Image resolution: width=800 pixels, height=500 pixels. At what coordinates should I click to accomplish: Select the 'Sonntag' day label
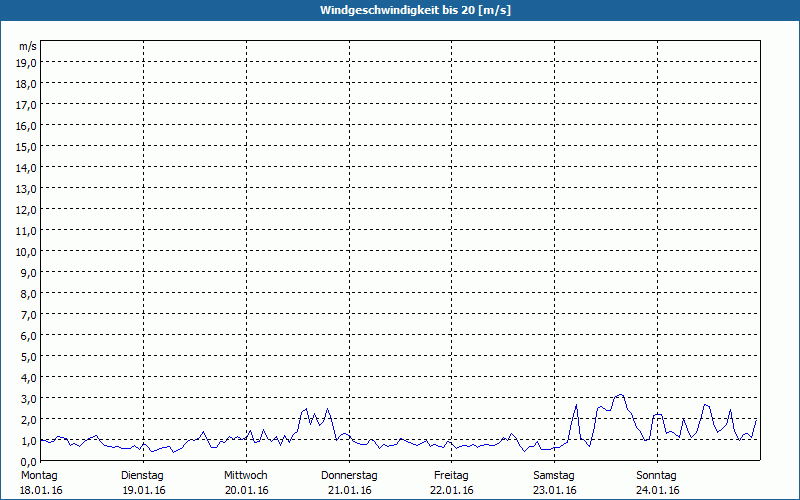coord(656,476)
